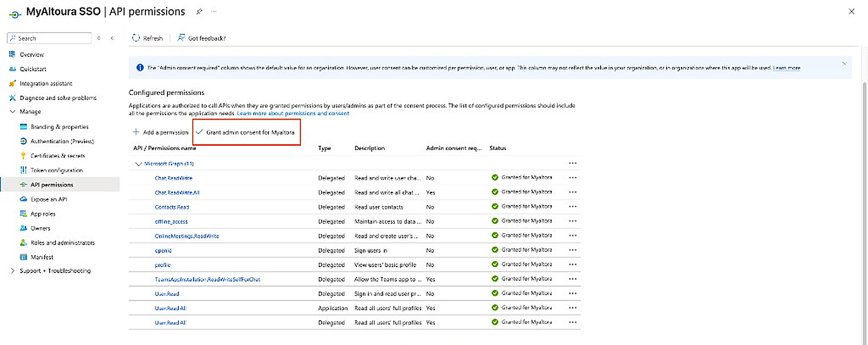Open Token configuration
This screenshot has height=345, width=868.
pyautogui.click(x=56, y=170)
